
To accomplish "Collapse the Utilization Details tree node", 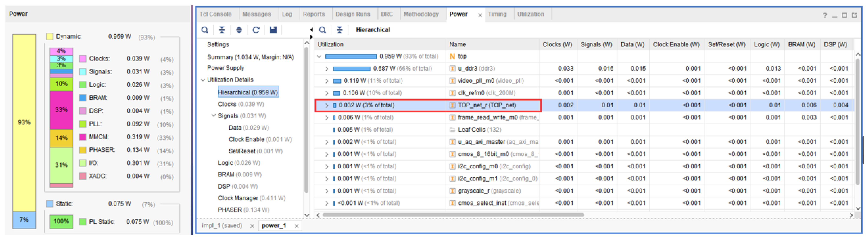I will 203,80.
